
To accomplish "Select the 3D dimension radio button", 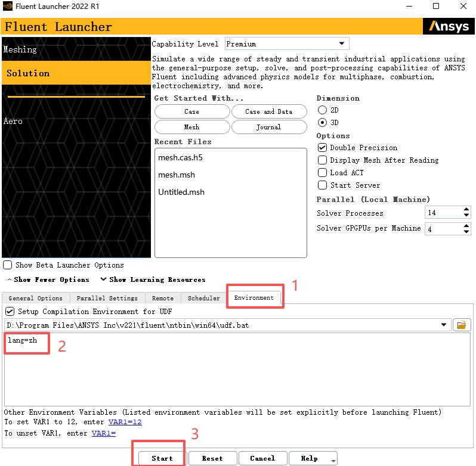I will pyautogui.click(x=322, y=123).
